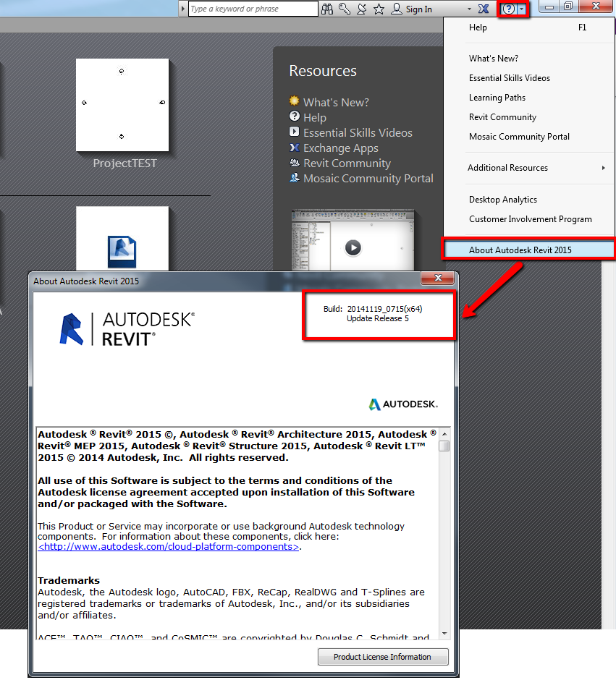616x680 pixels.
Task: Open InfoCenter search with the binoculars icon
Action: (327, 9)
